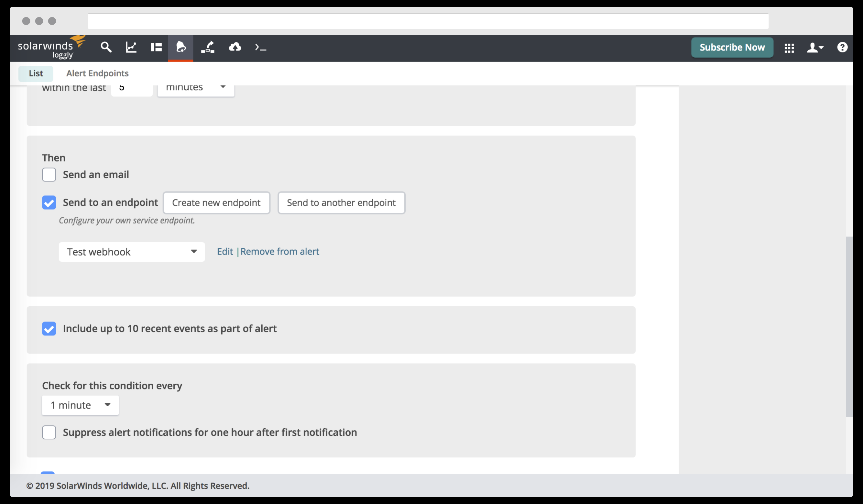Click the Remove from alert link
The height and width of the screenshot is (504, 863).
coord(279,252)
